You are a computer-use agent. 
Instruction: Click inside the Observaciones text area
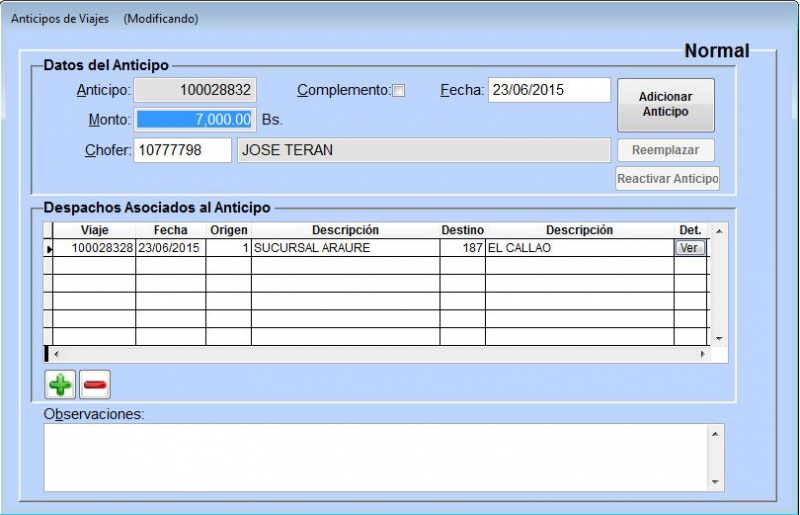point(375,457)
